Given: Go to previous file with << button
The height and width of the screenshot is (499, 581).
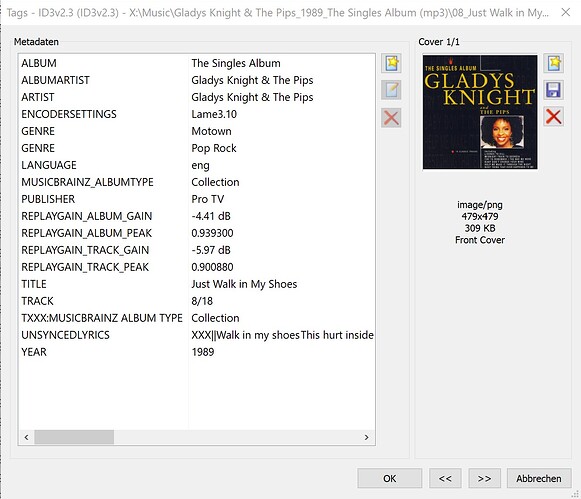Looking at the screenshot, I should [x=445, y=478].
